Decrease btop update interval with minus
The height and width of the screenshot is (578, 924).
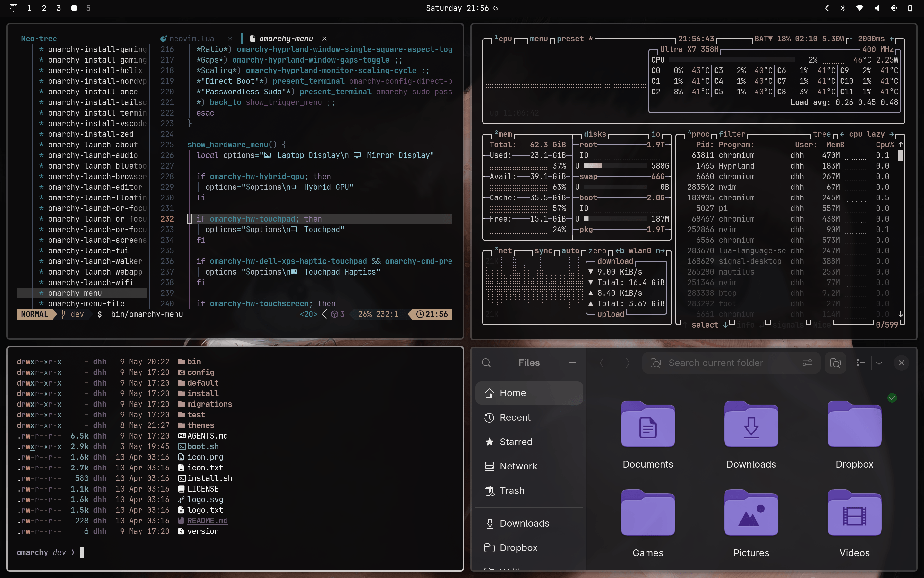851,39
